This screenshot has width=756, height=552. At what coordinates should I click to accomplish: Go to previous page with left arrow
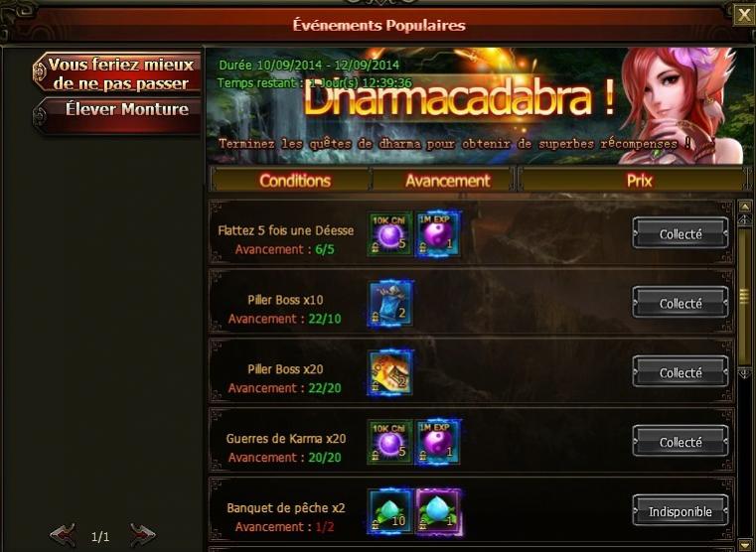pos(64,535)
